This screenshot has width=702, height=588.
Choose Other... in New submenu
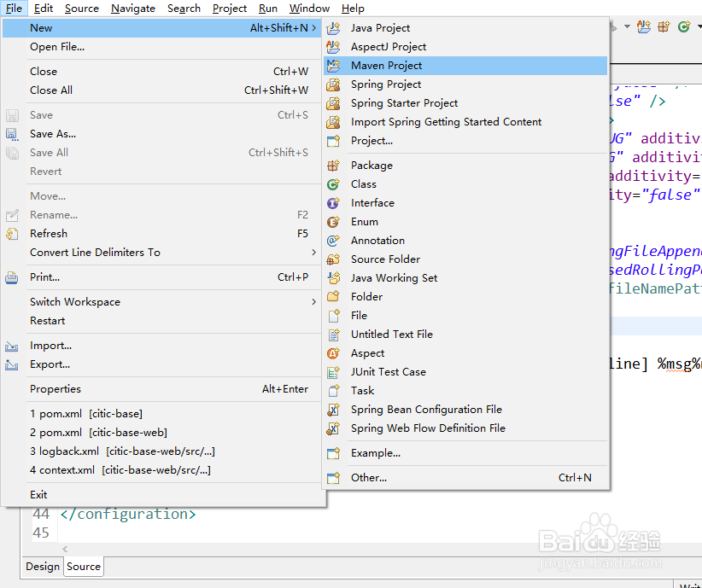click(465, 478)
